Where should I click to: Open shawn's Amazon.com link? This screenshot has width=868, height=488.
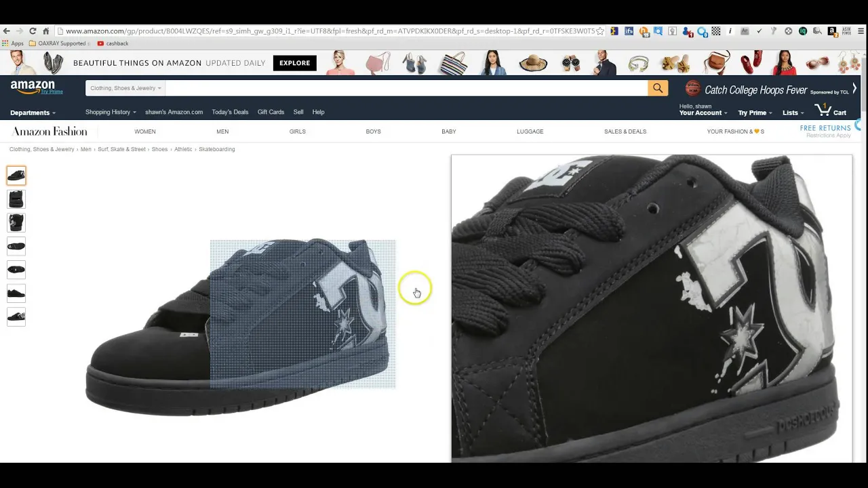click(x=174, y=112)
